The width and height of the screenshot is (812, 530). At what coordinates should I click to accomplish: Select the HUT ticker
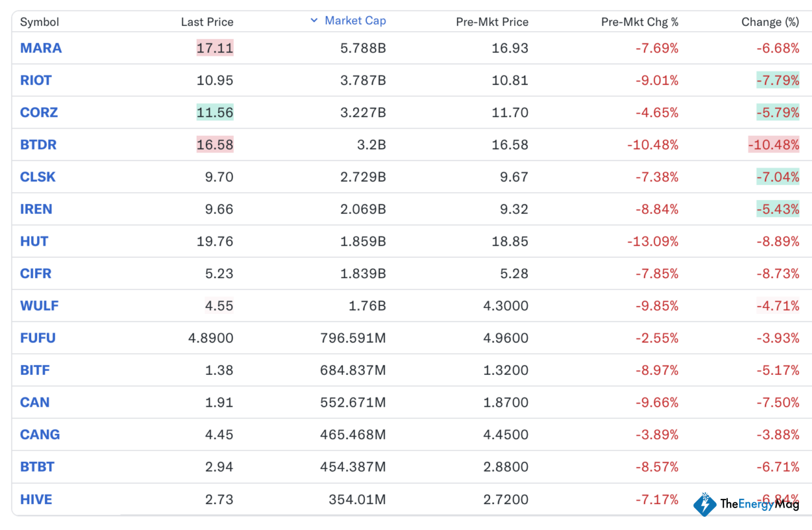pos(34,241)
